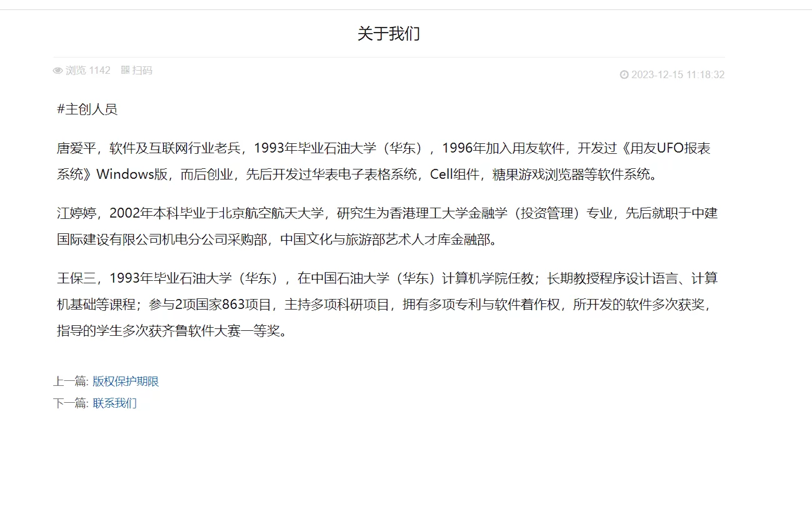
Task: Click the eye icon beside the view count
Action: (58, 71)
